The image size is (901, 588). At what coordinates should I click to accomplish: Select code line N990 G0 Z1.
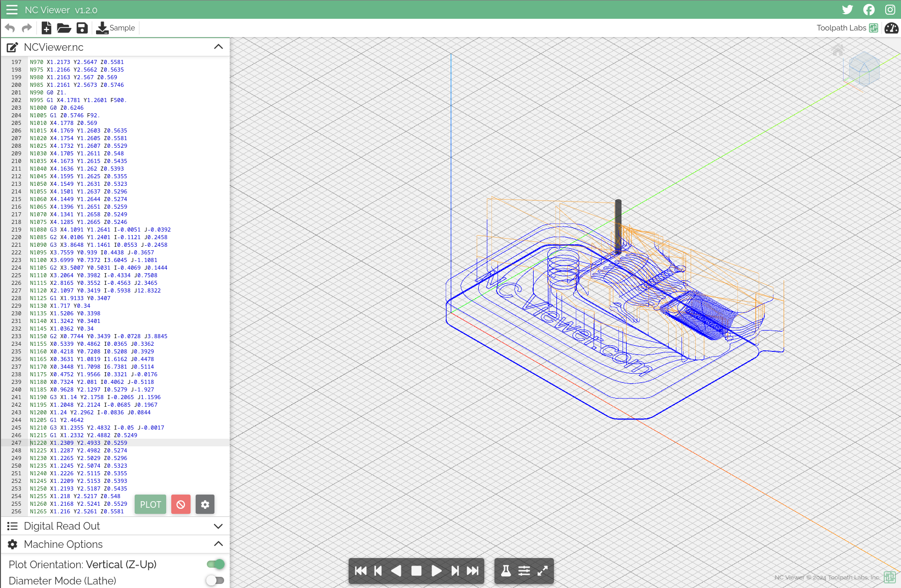(48, 92)
